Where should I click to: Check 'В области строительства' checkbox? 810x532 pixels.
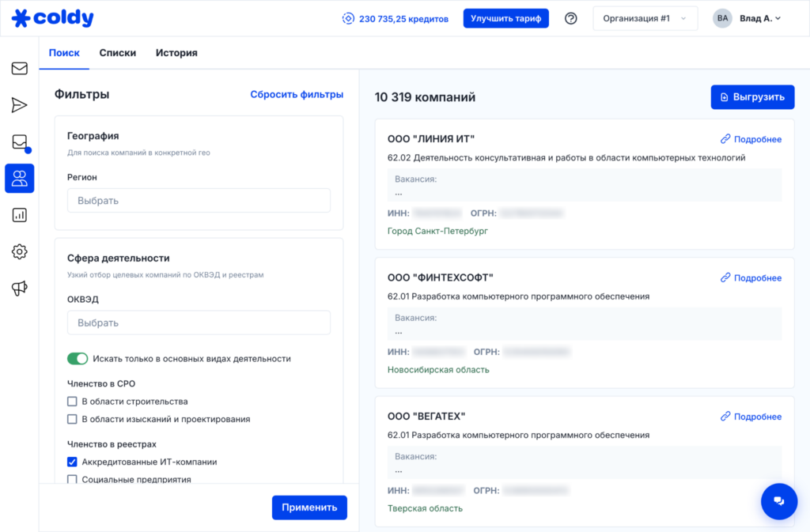point(72,402)
